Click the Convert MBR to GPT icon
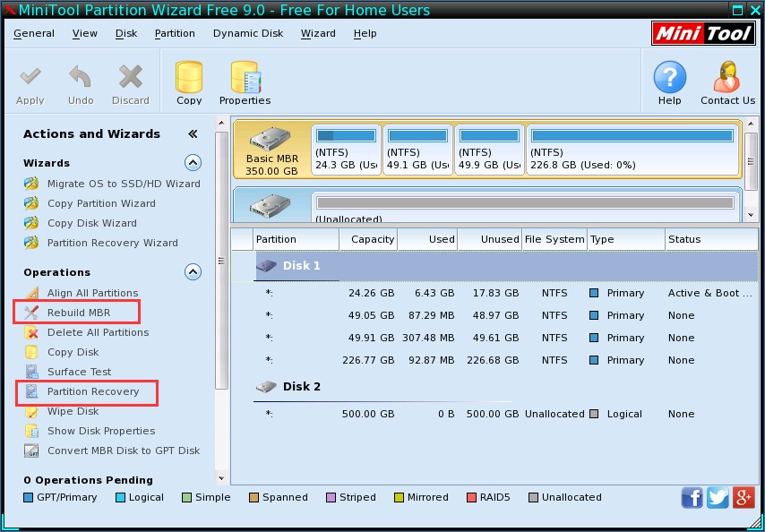This screenshot has height=532, width=765. click(x=31, y=450)
